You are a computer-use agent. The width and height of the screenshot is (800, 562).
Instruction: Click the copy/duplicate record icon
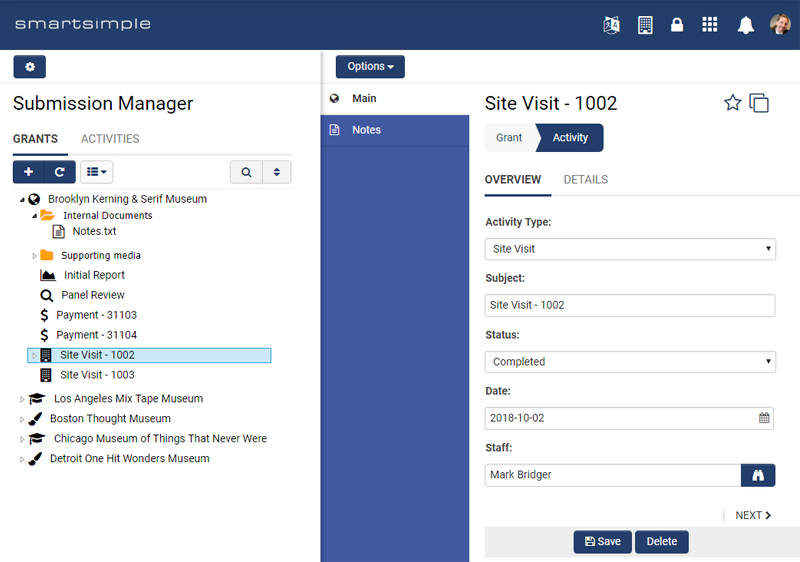coord(759,103)
